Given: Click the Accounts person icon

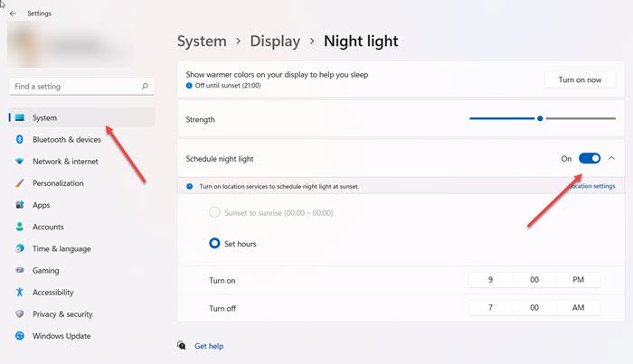Looking at the screenshot, I should (x=20, y=227).
